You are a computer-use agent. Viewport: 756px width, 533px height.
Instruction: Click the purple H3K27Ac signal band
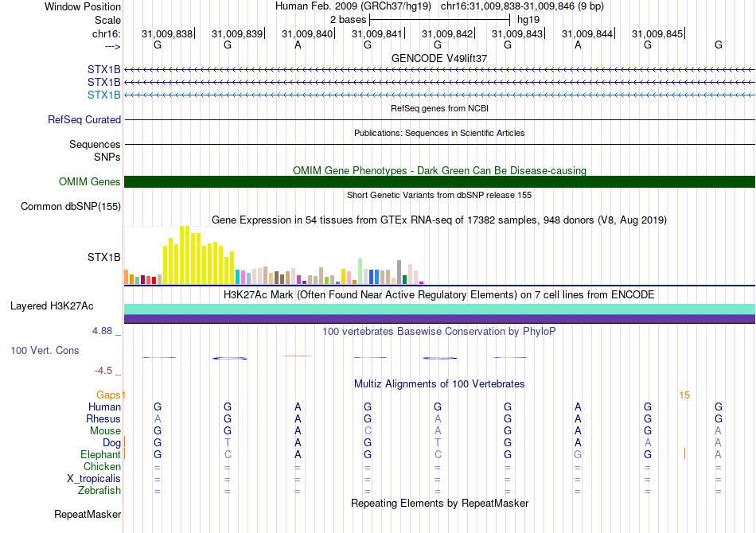click(x=439, y=319)
